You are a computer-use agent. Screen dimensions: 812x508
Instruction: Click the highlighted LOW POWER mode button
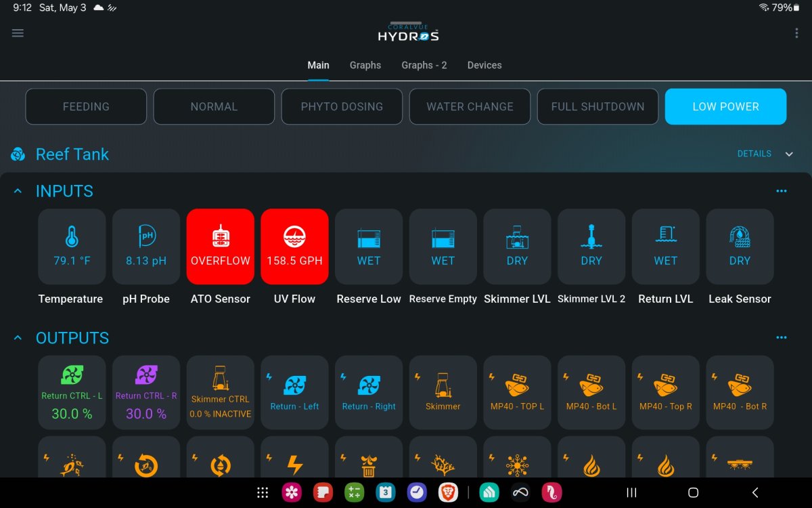[x=725, y=106]
